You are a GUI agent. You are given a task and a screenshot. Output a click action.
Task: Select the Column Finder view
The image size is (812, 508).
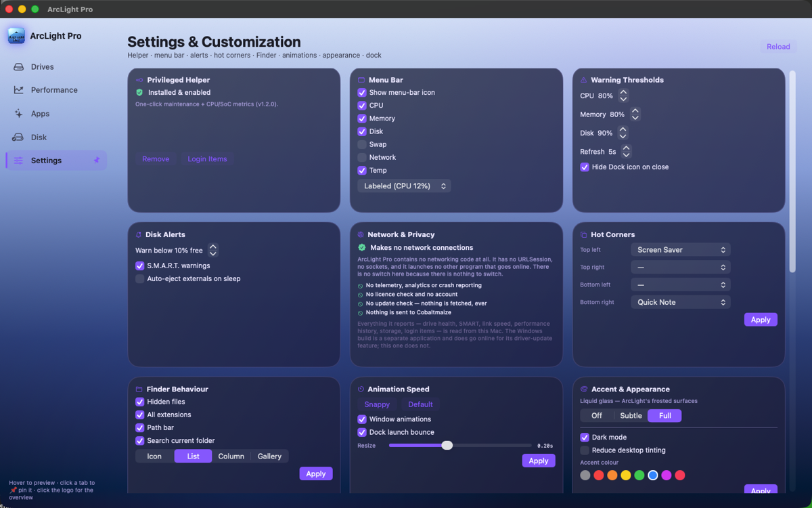231,457
